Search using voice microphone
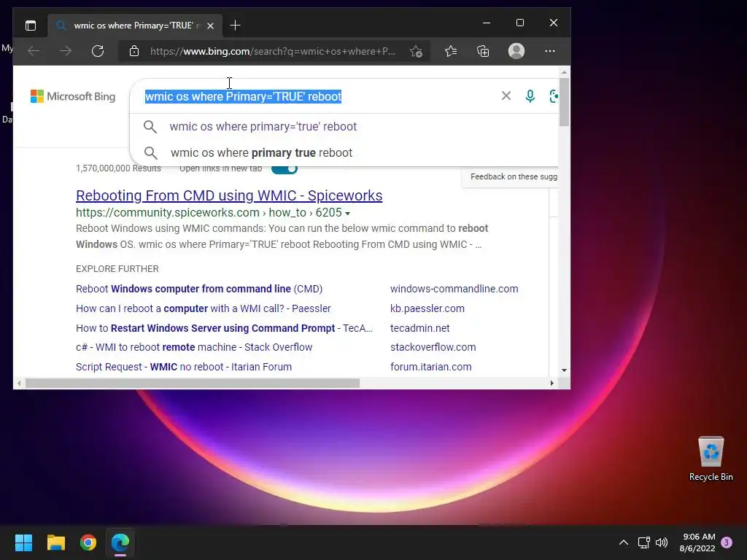 [x=530, y=96]
